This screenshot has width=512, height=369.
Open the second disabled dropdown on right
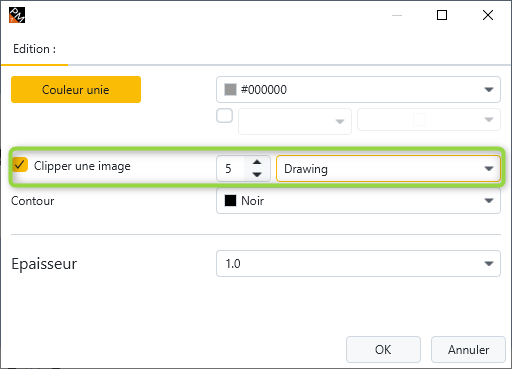click(429, 119)
